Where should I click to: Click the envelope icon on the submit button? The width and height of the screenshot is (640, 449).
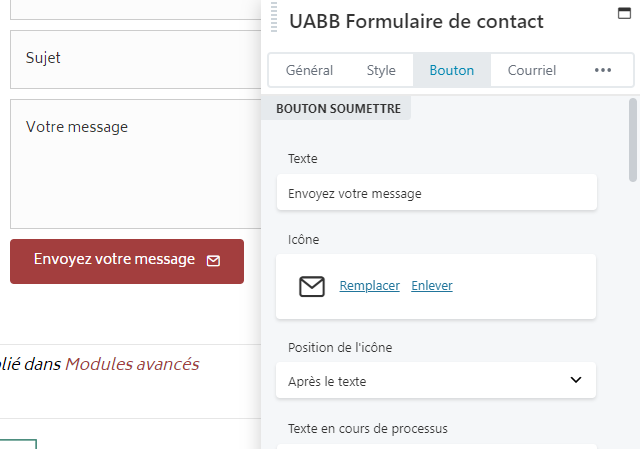click(x=213, y=260)
